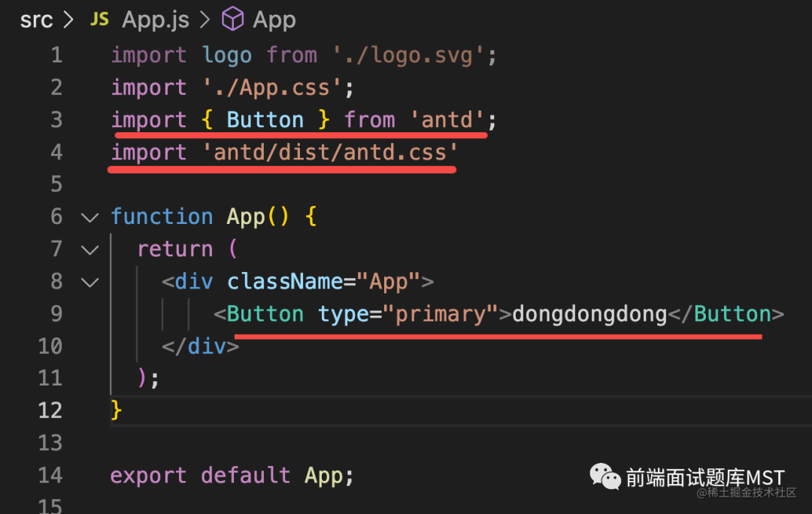Click className attribute on line 8

click(x=284, y=282)
